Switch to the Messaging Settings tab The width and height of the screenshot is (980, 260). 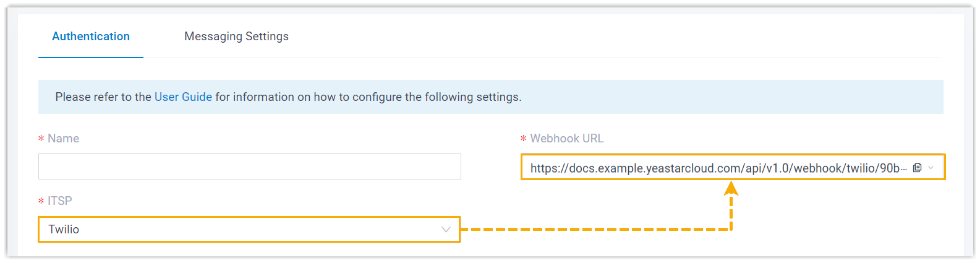[236, 37]
